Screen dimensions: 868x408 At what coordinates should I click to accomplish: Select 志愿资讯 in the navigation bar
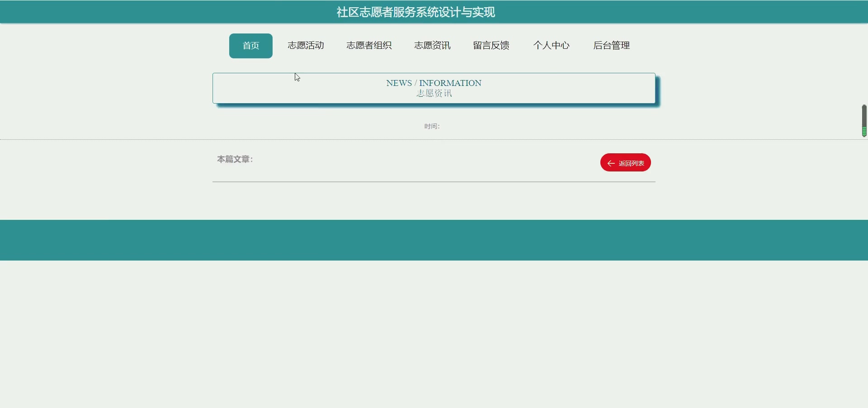click(x=433, y=46)
